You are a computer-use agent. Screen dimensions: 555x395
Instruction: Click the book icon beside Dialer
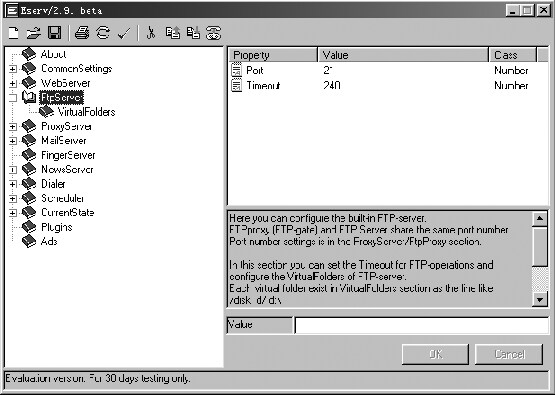29,184
